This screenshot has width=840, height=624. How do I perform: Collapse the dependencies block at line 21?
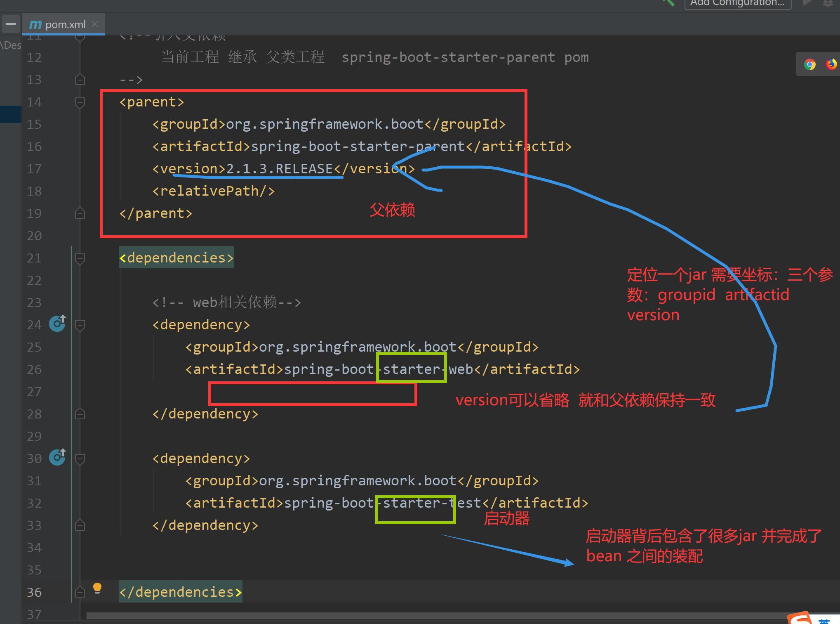pos(80,258)
